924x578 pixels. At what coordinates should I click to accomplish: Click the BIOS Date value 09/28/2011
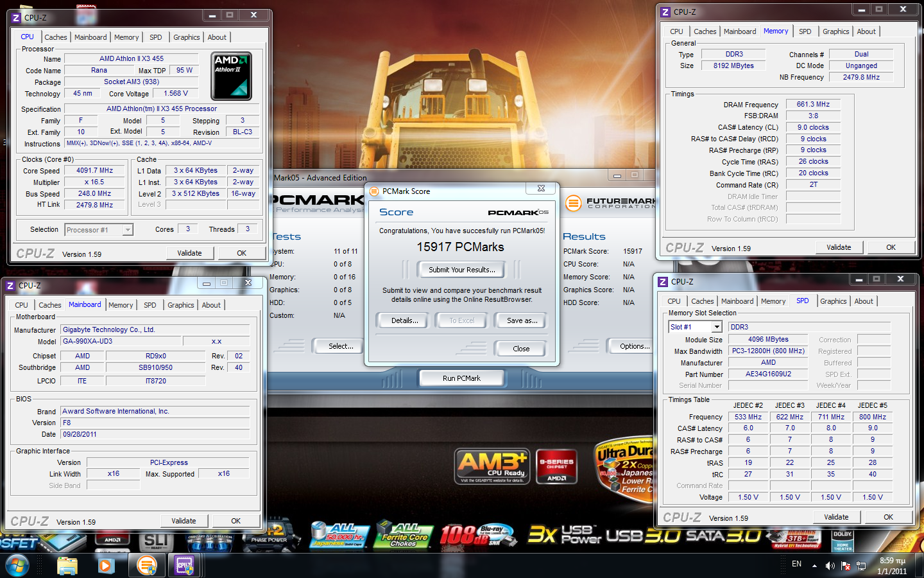[x=155, y=434]
